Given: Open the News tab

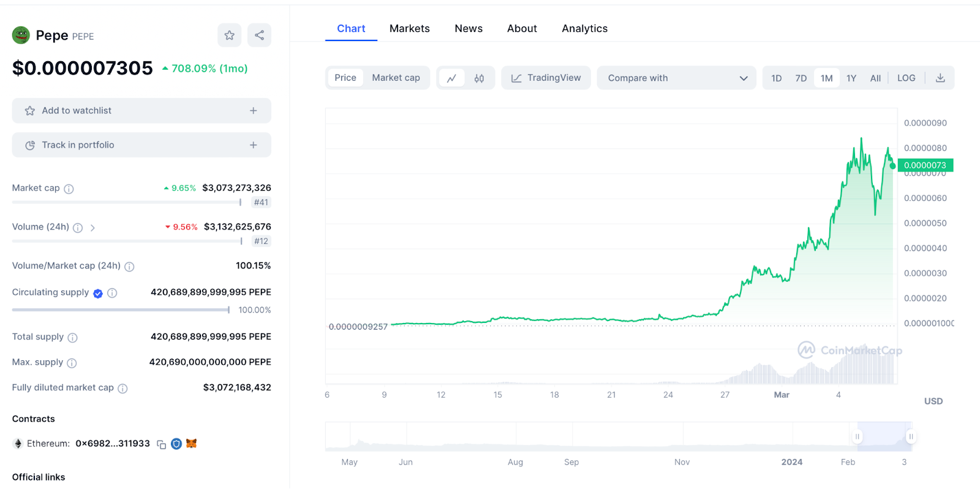Looking at the screenshot, I should [469, 29].
